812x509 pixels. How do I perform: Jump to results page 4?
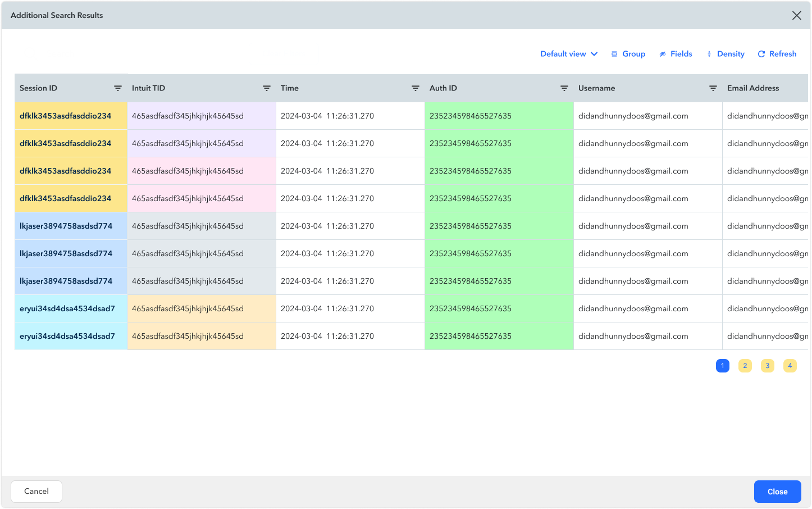[790, 366]
